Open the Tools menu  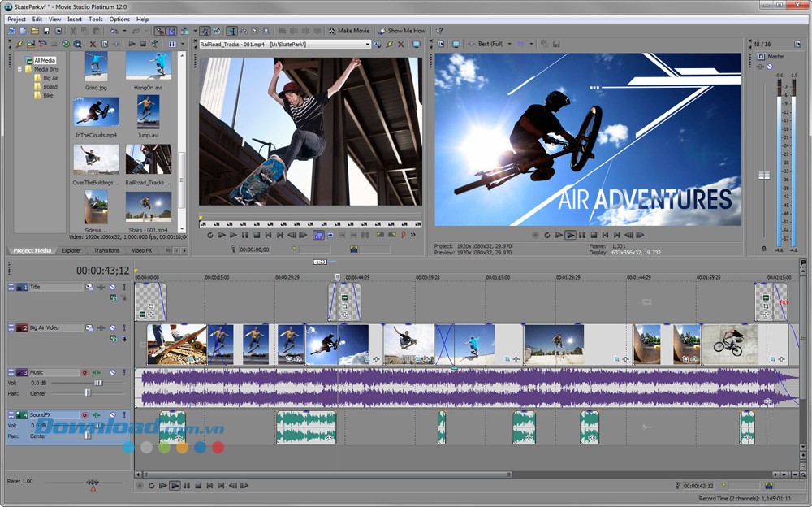point(96,19)
